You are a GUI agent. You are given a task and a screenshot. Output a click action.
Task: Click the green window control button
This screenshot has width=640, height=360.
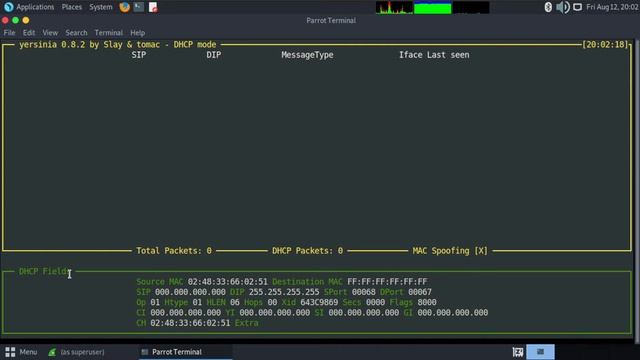coord(16,20)
